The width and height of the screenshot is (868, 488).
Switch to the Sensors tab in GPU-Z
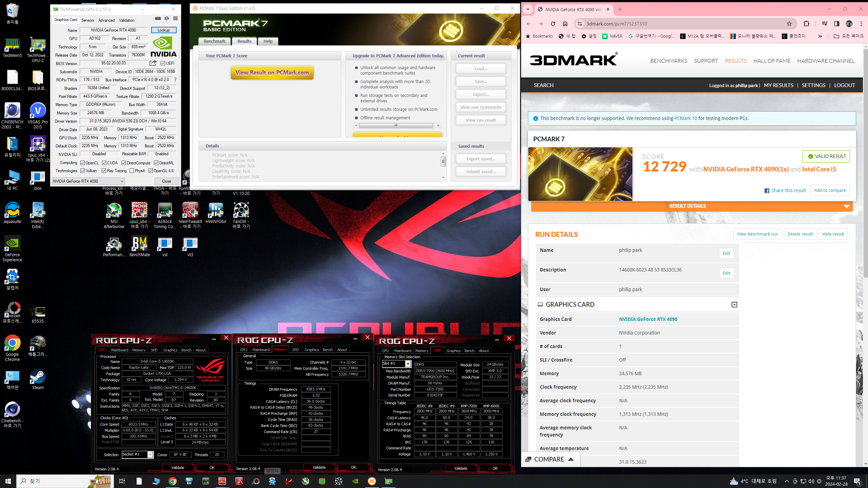87,20
